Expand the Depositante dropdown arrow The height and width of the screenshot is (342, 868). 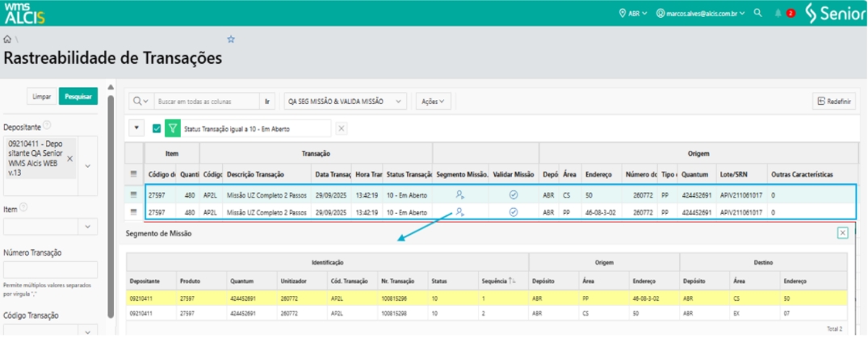point(87,166)
